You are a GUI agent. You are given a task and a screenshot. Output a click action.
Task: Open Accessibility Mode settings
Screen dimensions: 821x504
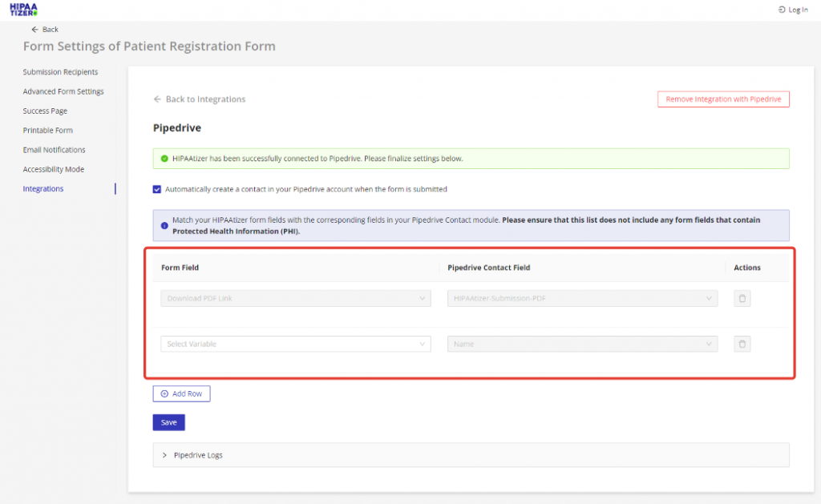coord(54,169)
